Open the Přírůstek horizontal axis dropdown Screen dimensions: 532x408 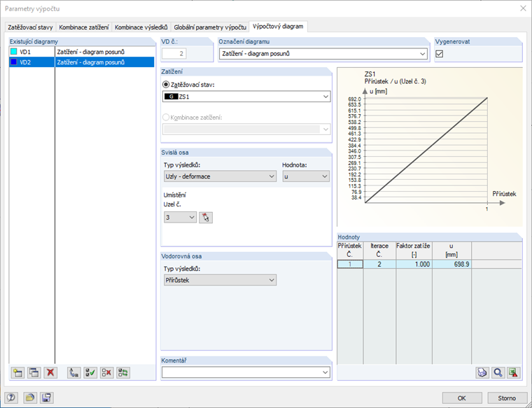click(x=220, y=280)
